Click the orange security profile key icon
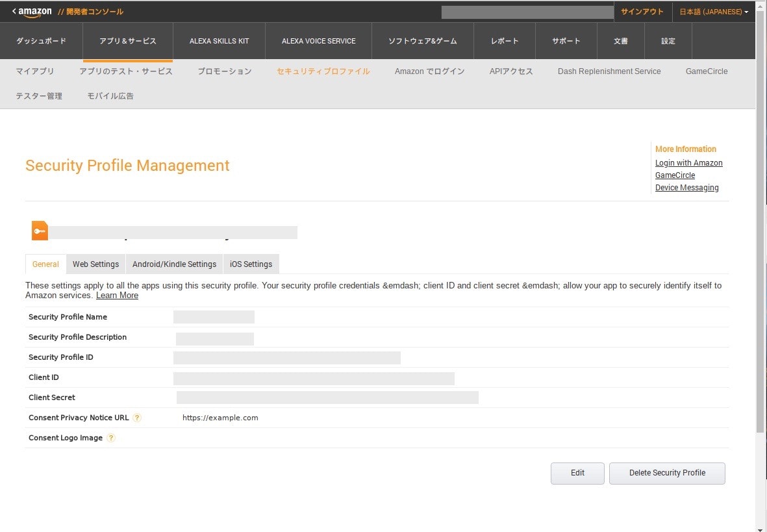Image resolution: width=767 pixels, height=532 pixels. [x=40, y=231]
